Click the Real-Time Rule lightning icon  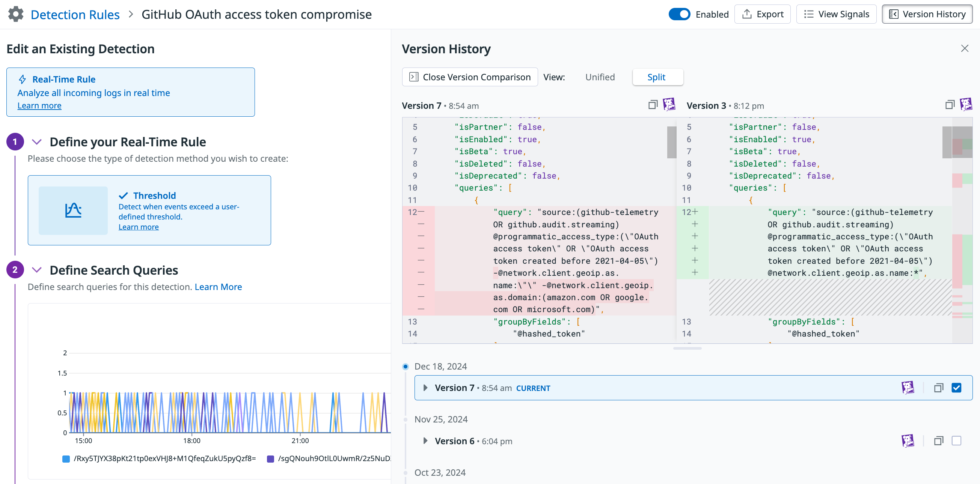pos(23,80)
